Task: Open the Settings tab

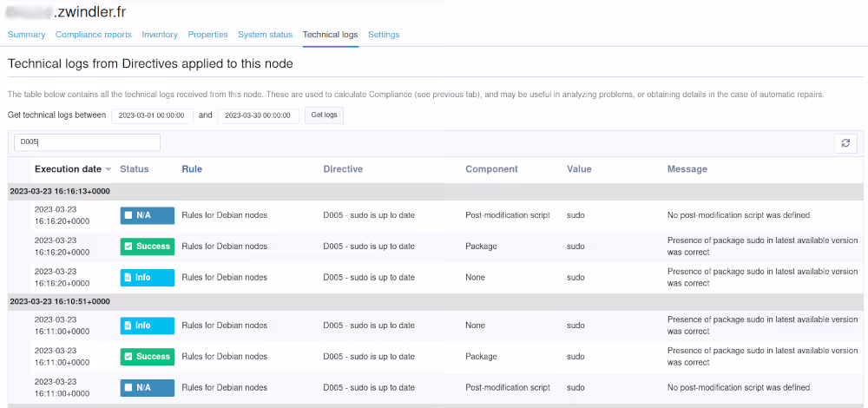Action: (x=384, y=35)
